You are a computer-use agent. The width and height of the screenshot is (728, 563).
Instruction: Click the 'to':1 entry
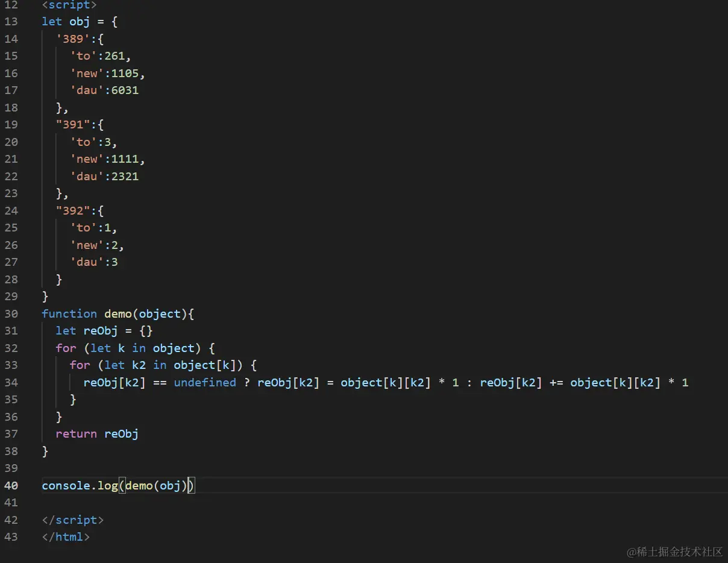[93, 227]
